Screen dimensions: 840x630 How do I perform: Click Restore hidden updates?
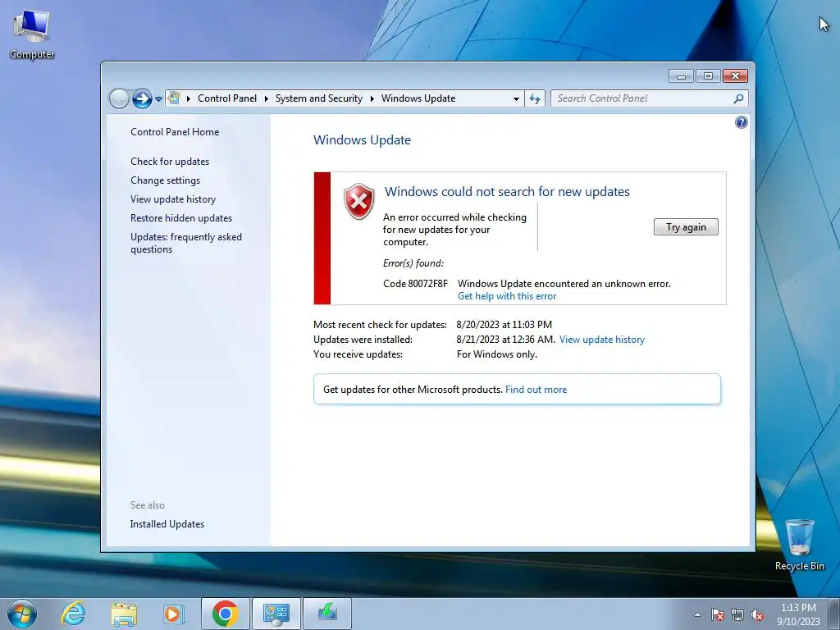[181, 218]
